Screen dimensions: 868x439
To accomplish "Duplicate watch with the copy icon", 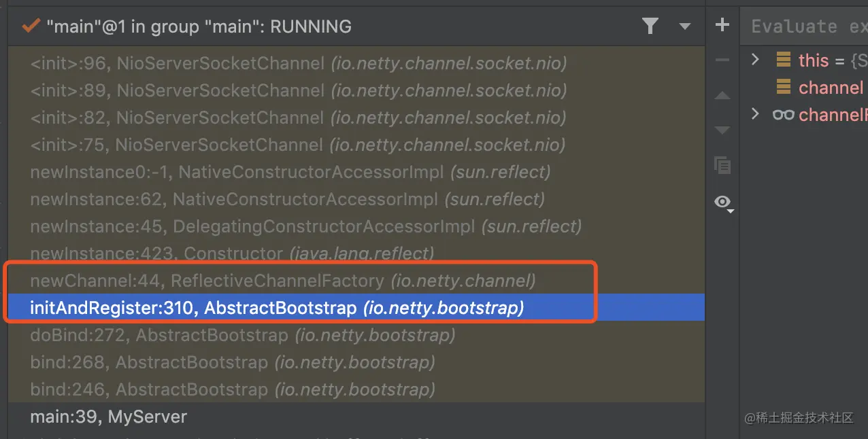I will click(x=722, y=164).
